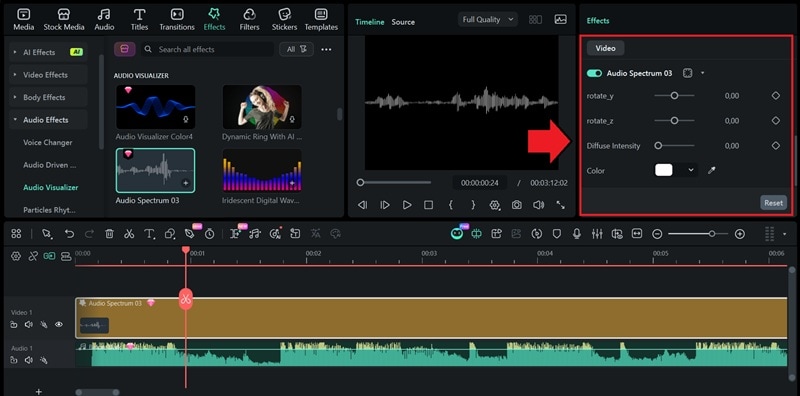Mute the Video 1 track
This screenshot has height=396, width=800.
[x=29, y=324]
